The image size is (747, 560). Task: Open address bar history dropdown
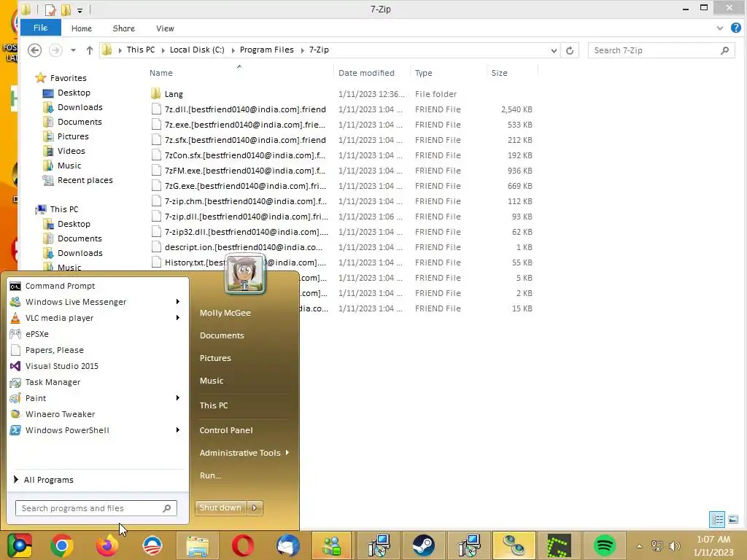click(x=554, y=50)
